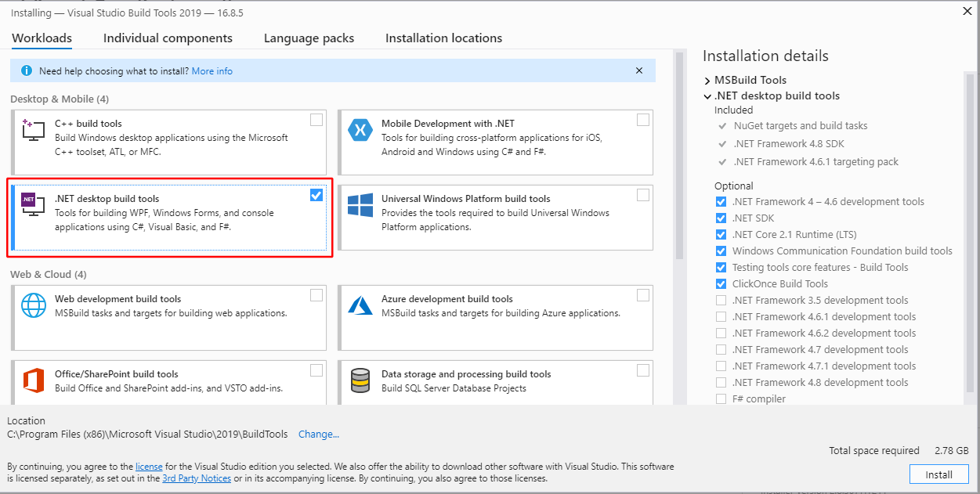Image resolution: width=980 pixels, height=494 pixels.
Task: Switch to the Workloads tab
Action: (42, 38)
